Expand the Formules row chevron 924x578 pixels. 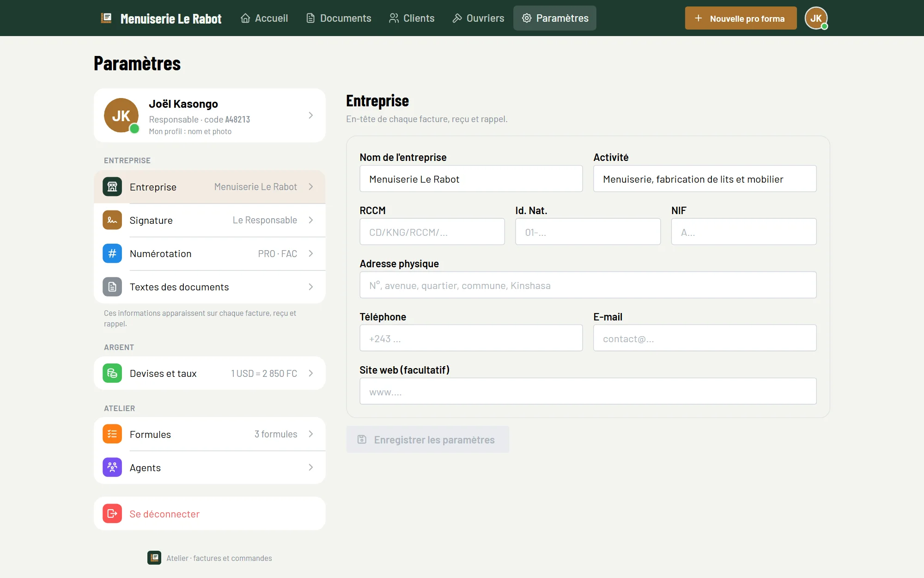pos(311,434)
